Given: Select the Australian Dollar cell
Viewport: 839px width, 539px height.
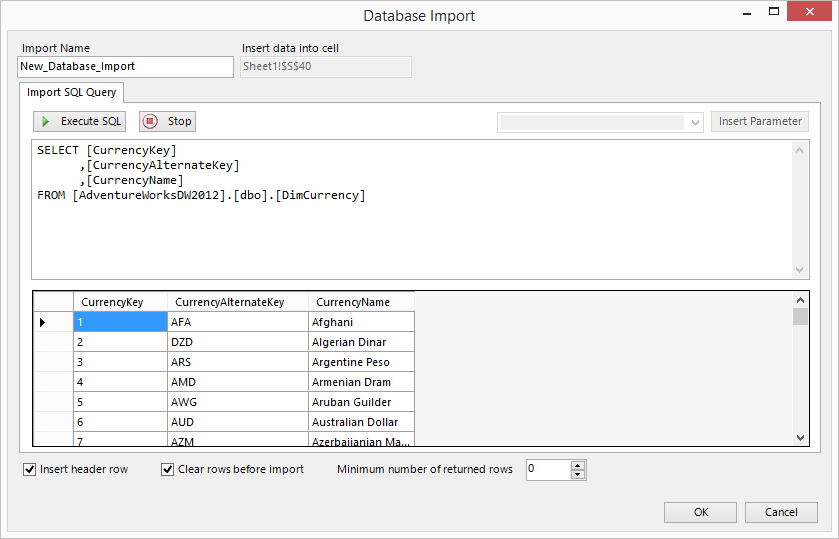Looking at the screenshot, I should point(361,422).
